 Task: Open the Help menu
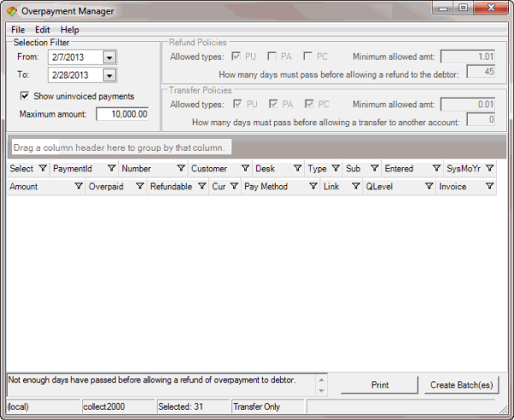click(69, 30)
